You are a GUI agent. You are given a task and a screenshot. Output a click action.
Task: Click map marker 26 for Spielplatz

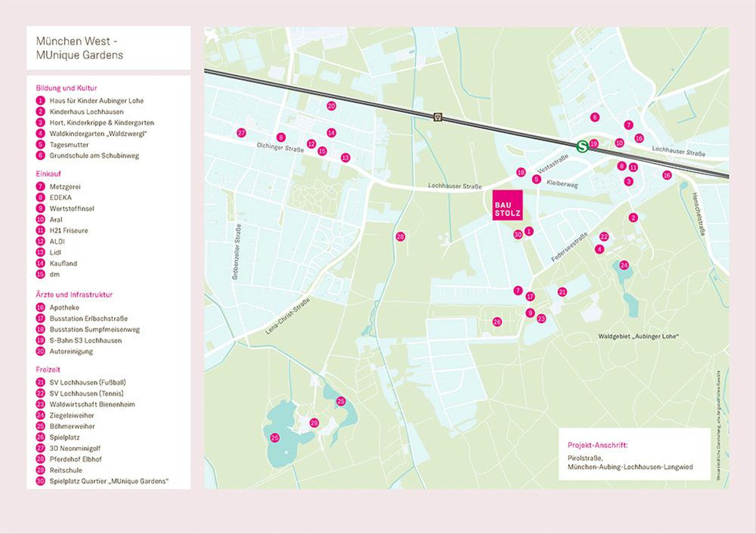pyautogui.click(x=497, y=322)
